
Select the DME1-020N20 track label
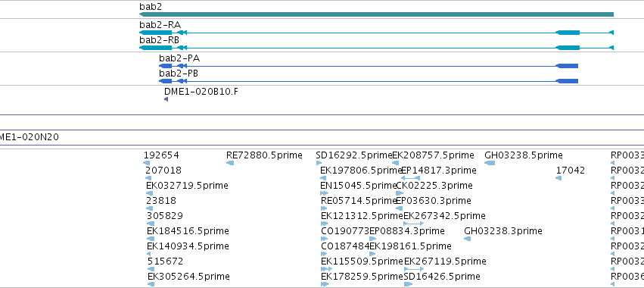pyautogui.click(x=30, y=137)
